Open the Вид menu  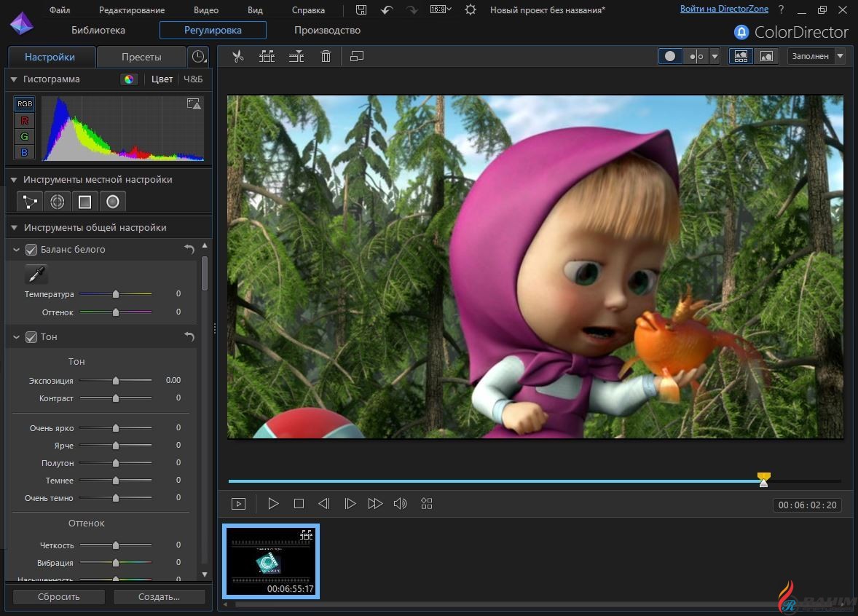(255, 10)
